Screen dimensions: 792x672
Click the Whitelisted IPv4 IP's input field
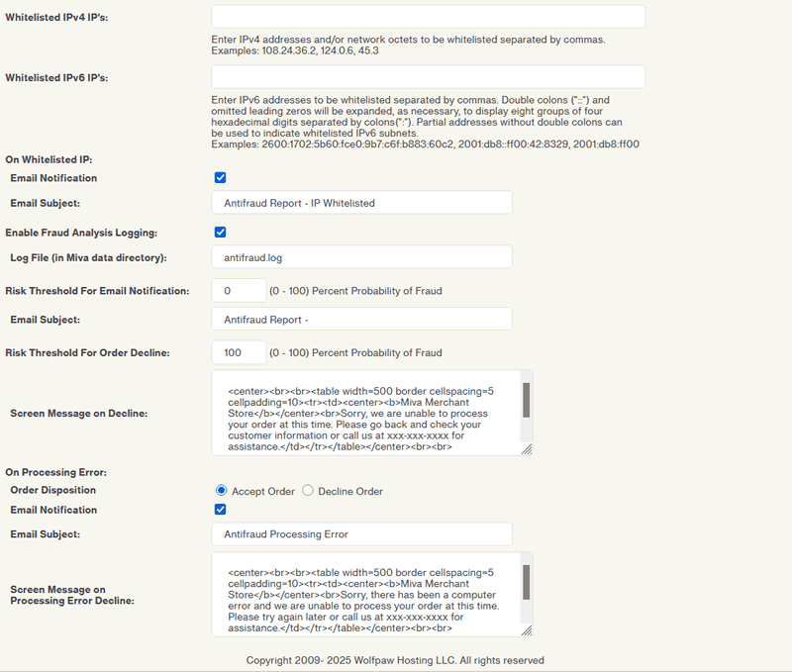428,17
